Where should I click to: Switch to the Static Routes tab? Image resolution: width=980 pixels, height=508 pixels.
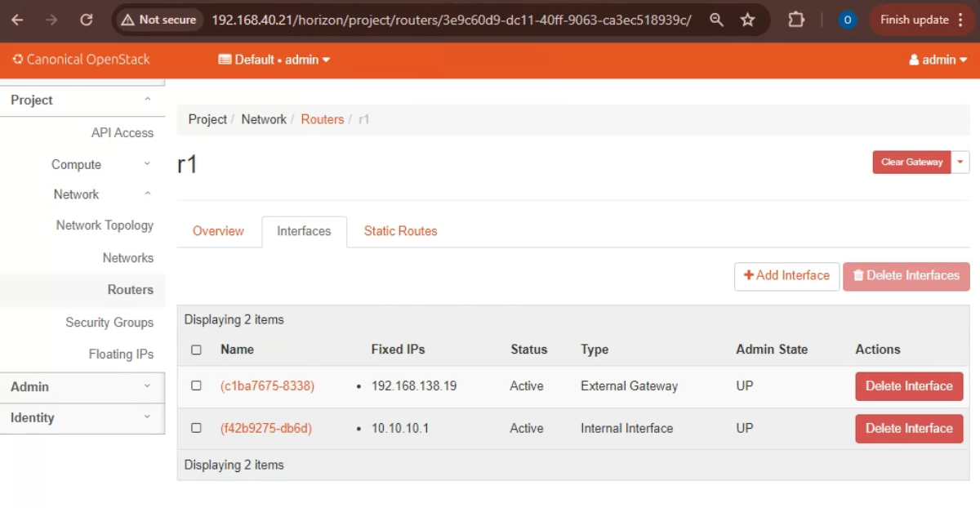click(400, 231)
